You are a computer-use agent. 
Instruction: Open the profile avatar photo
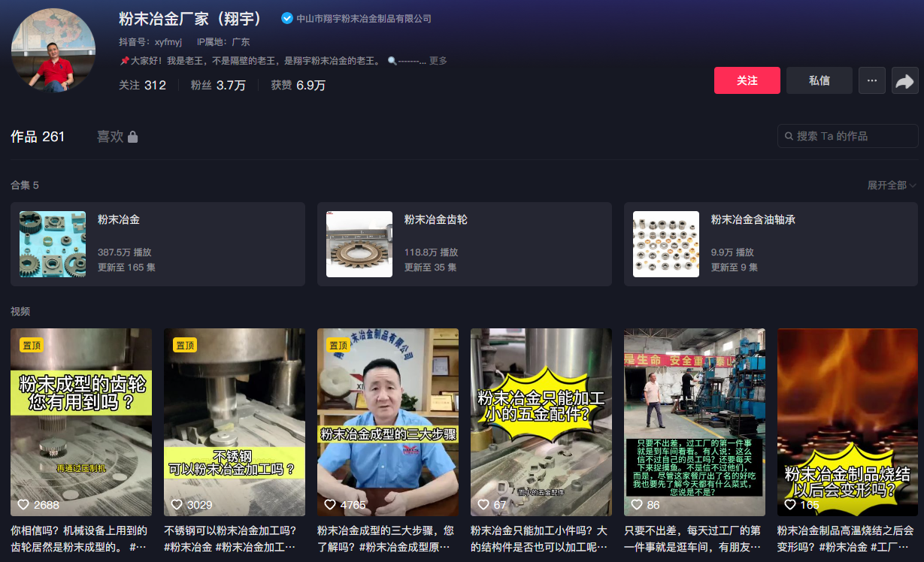[53, 50]
